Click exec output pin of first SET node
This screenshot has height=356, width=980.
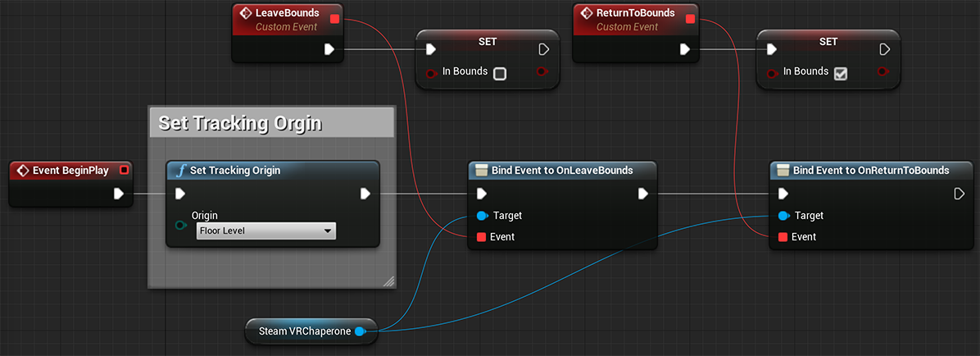tap(544, 48)
